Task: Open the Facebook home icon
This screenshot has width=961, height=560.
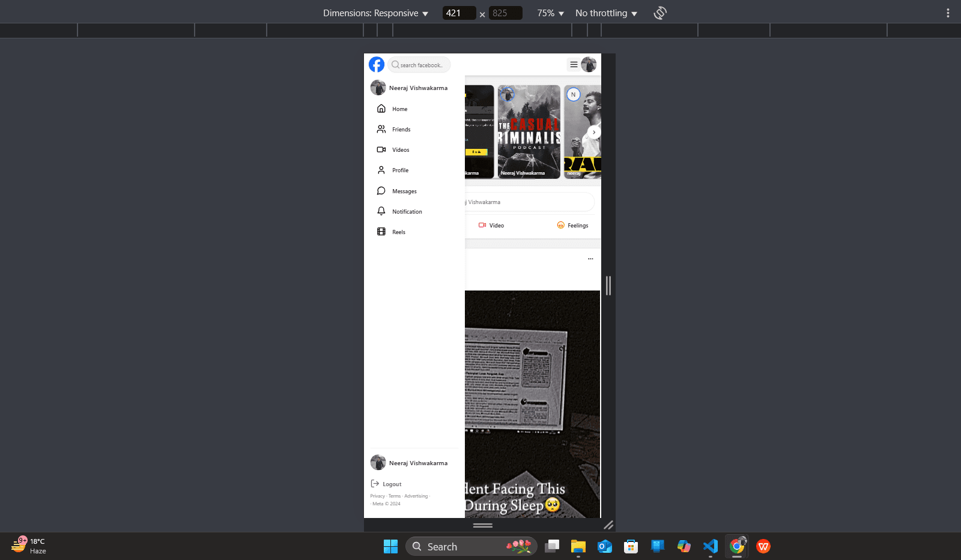Action: tap(382, 108)
